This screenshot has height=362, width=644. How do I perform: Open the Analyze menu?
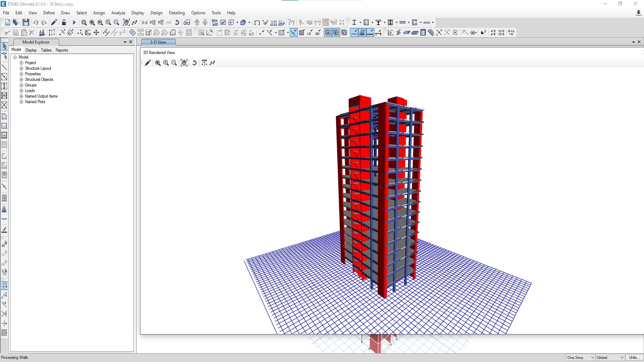pos(118,13)
